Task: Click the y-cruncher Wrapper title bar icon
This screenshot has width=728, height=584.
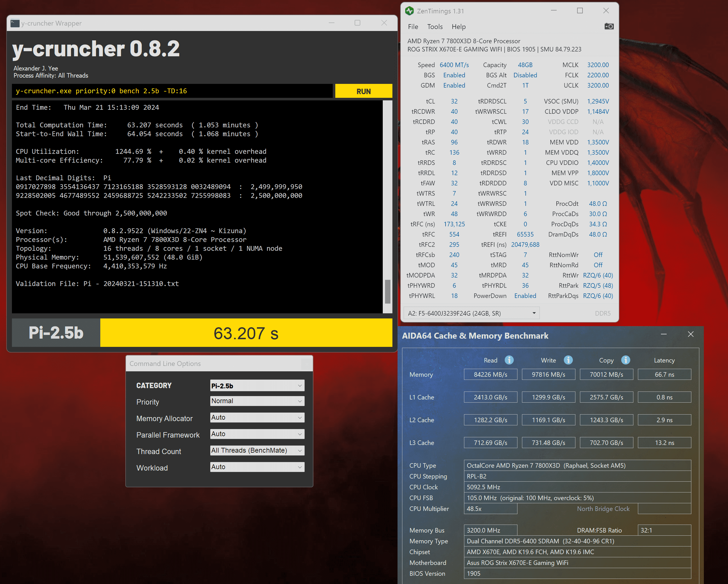Action: click(x=15, y=23)
